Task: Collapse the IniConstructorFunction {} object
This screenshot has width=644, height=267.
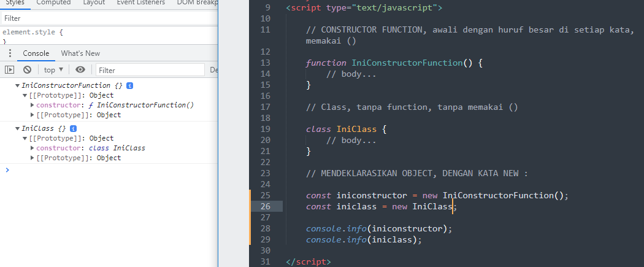Action: pos(17,85)
